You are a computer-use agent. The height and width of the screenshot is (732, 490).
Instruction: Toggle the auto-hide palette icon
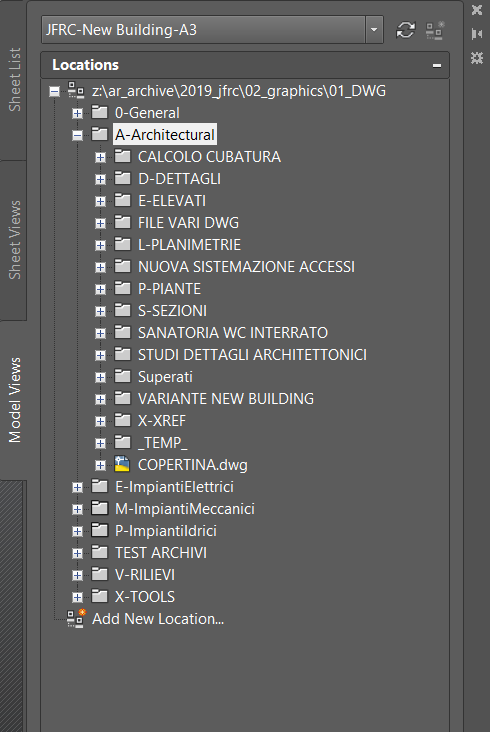[x=476, y=34]
